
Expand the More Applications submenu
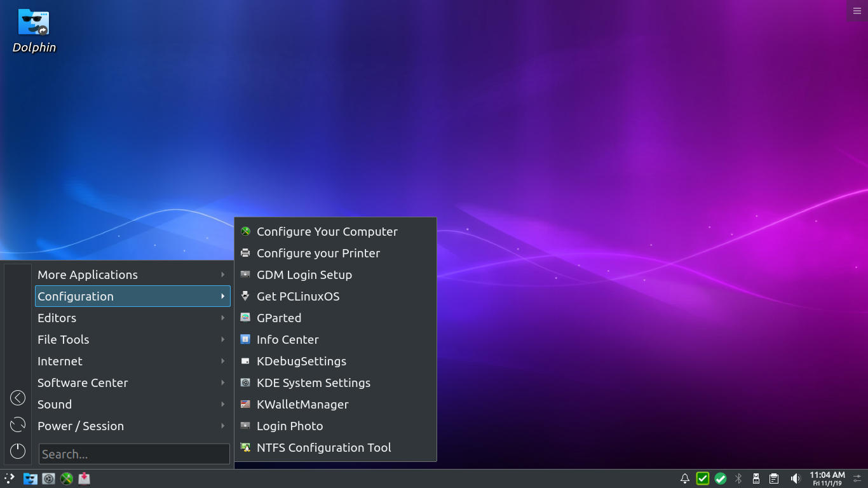pyautogui.click(x=133, y=274)
